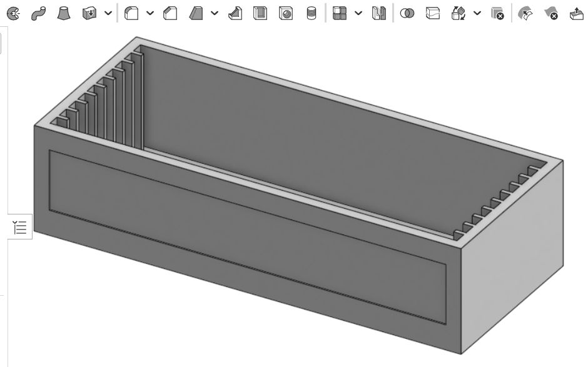Open the pattern tools dropdown arrow

pos(358,14)
